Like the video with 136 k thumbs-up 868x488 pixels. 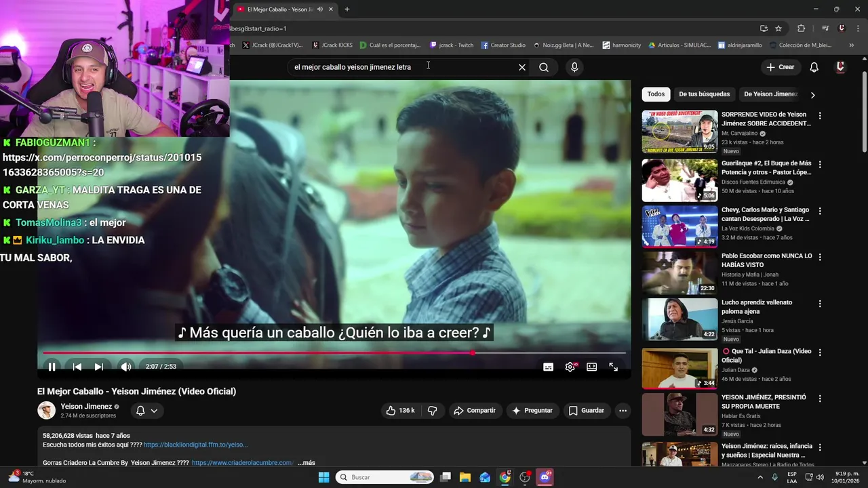[400, 411]
